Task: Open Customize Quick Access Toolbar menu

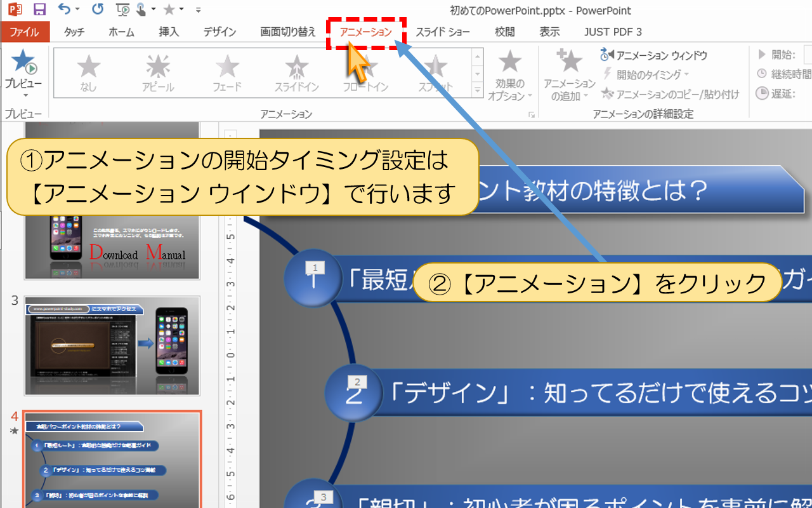Action: (199, 10)
